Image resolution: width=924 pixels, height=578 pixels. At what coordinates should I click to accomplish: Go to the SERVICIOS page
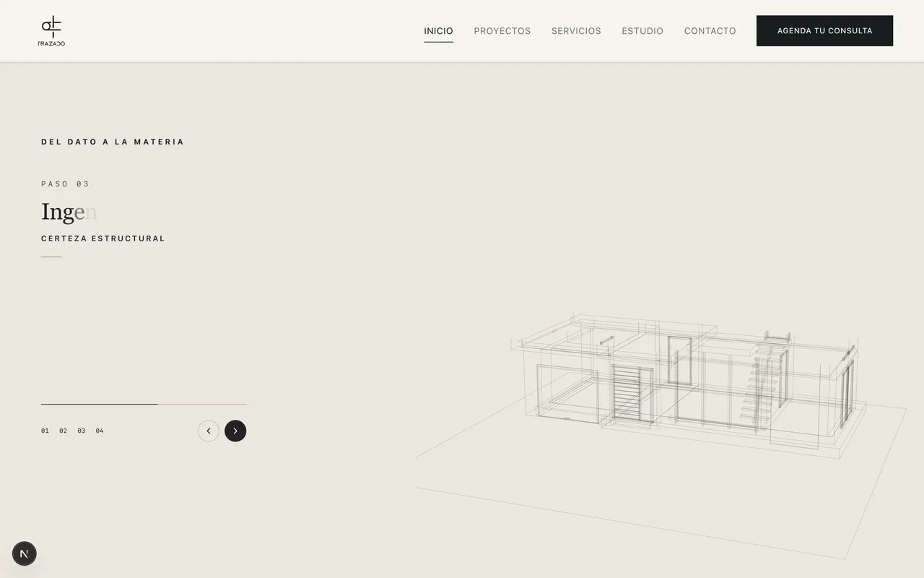tap(576, 31)
